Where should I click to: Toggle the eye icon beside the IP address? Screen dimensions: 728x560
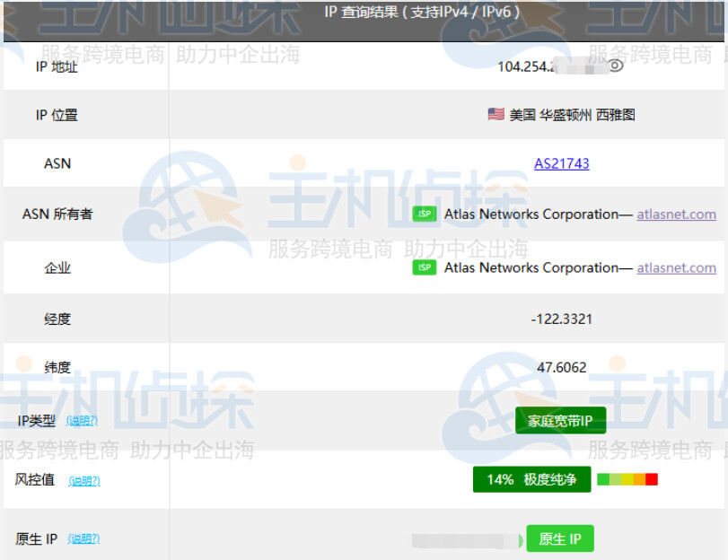point(616,66)
